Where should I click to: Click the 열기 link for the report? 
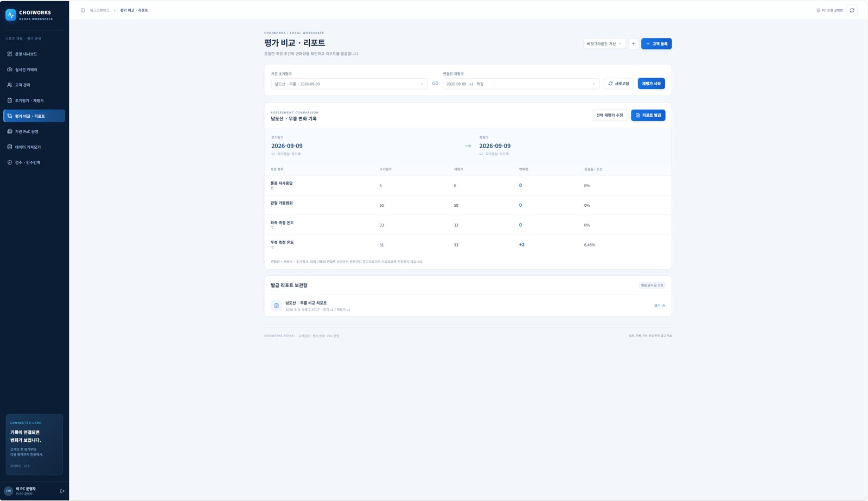[x=659, y=306]
